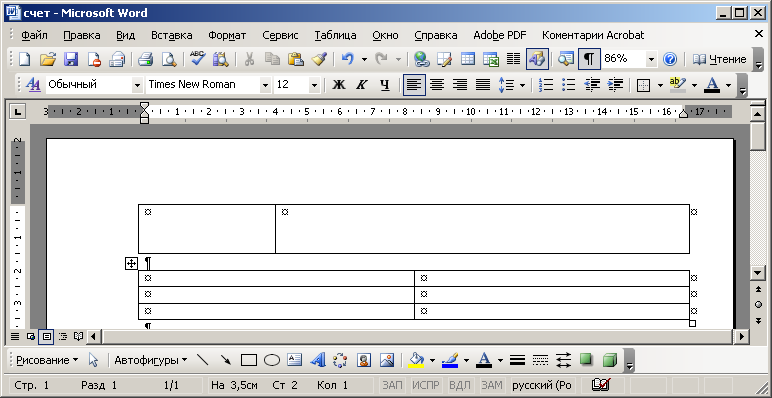Image resolution: width=772 pixels, height=398 pixels.
Task: Save the document with floppy icon
Action: [71, 60]
